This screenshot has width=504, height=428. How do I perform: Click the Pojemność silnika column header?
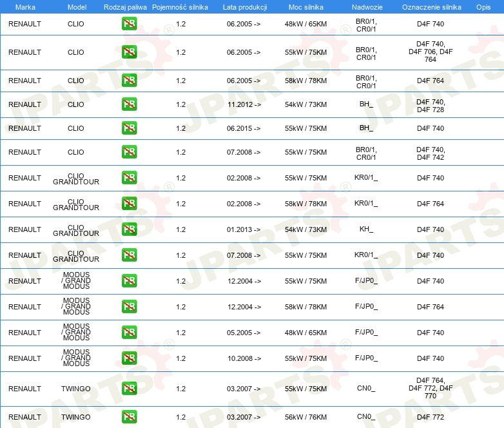180,7
